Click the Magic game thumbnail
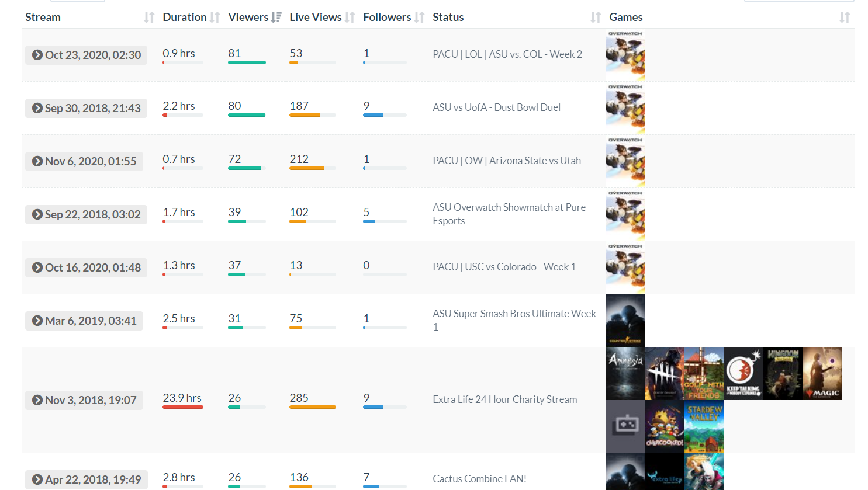Viewport: 868px width, 490px height. click(822, 374)
